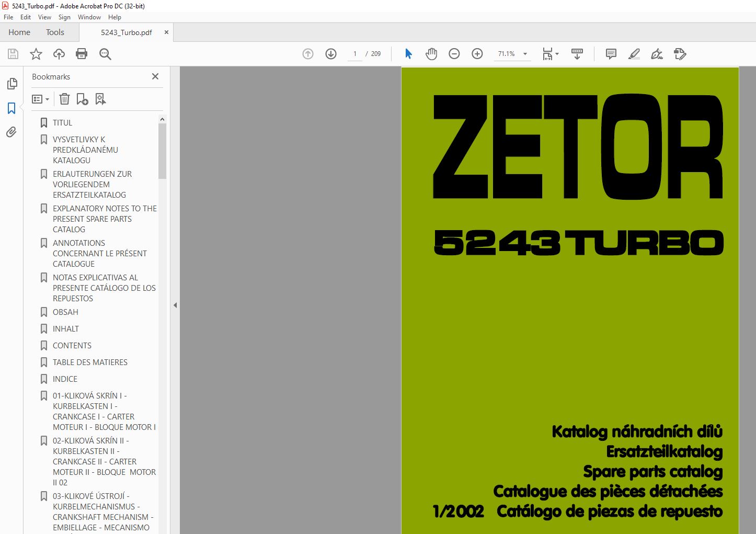
Task: Open 01-KLIKOVÁ SKRÍN I crankcase bookmark
Action: [x=104, y=411]
